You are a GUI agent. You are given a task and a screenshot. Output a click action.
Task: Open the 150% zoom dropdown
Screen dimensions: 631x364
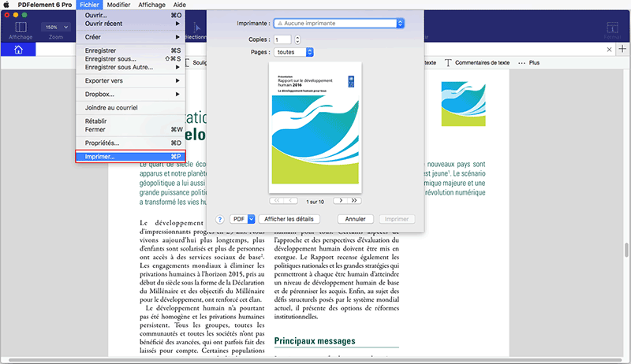pos(56,28)
